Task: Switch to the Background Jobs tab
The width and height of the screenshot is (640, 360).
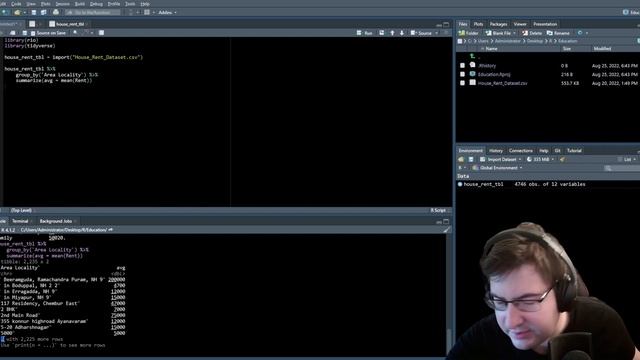Action: (x=56, y=221)
